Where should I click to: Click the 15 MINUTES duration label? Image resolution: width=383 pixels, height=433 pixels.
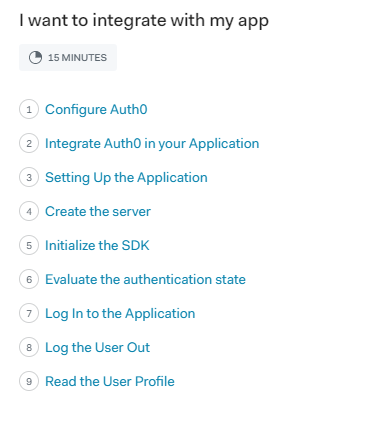coord(77,58)
